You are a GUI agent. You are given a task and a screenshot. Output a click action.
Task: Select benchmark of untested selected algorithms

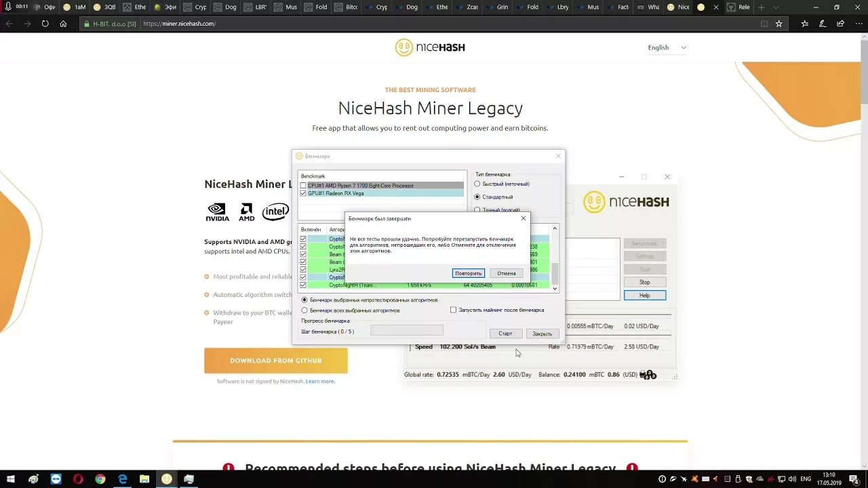tap(304, 300)
